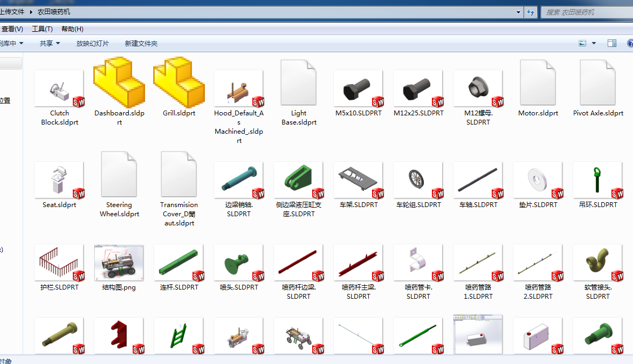Select the 护栏.SLDPRT railing icon

(x=59, y=262)
